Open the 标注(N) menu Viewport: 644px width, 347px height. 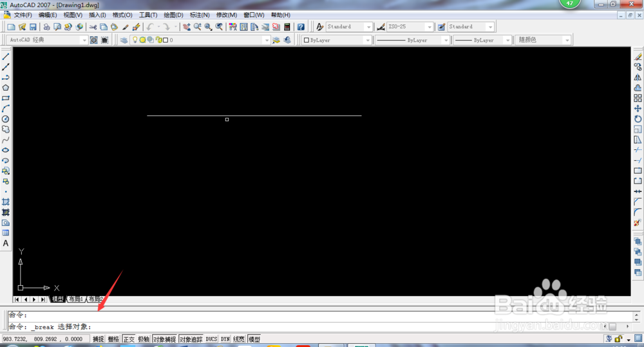(x=200, y=15)
